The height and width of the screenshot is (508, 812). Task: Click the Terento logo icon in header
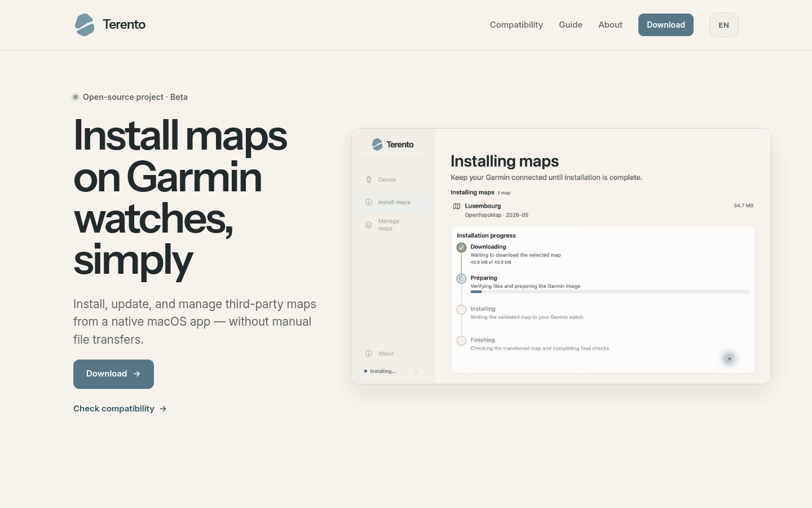coord(85,25)
